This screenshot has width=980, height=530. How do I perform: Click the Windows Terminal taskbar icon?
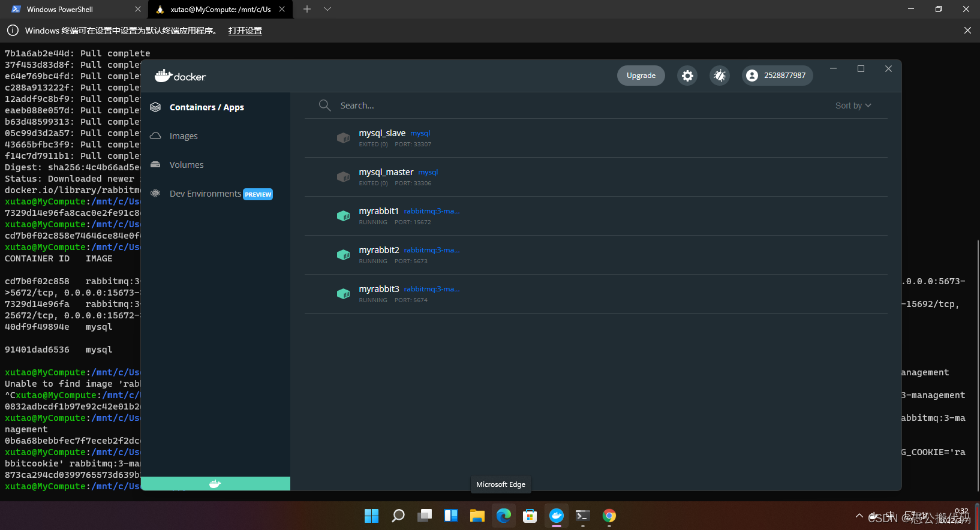[x=583, y=516]
